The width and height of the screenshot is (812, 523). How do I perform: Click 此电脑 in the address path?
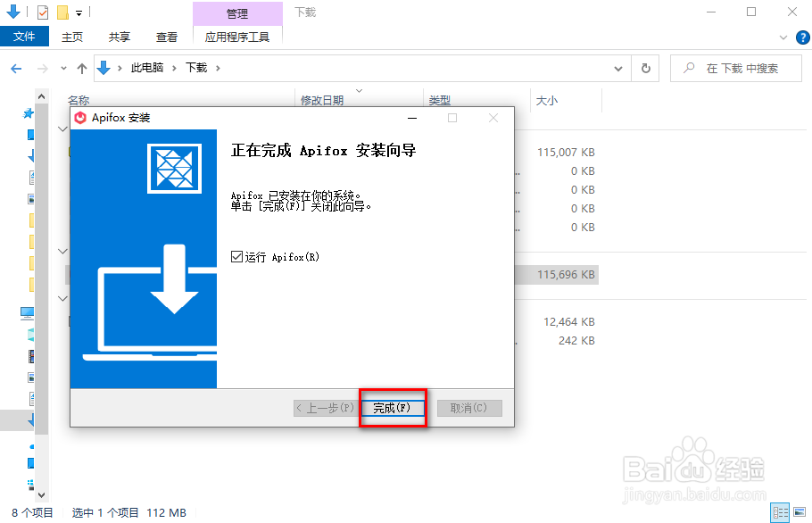coord(147,68)
